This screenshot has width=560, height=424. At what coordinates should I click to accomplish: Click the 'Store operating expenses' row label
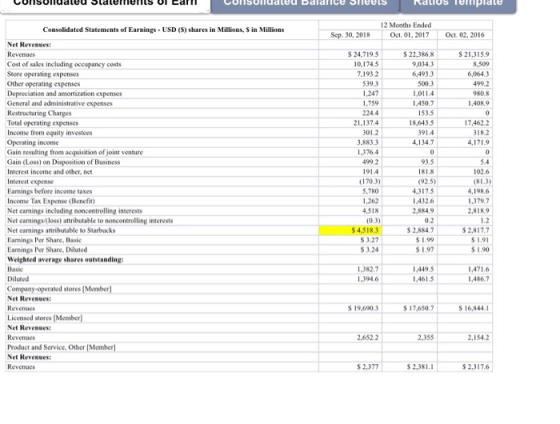click(x=43, y=74)
